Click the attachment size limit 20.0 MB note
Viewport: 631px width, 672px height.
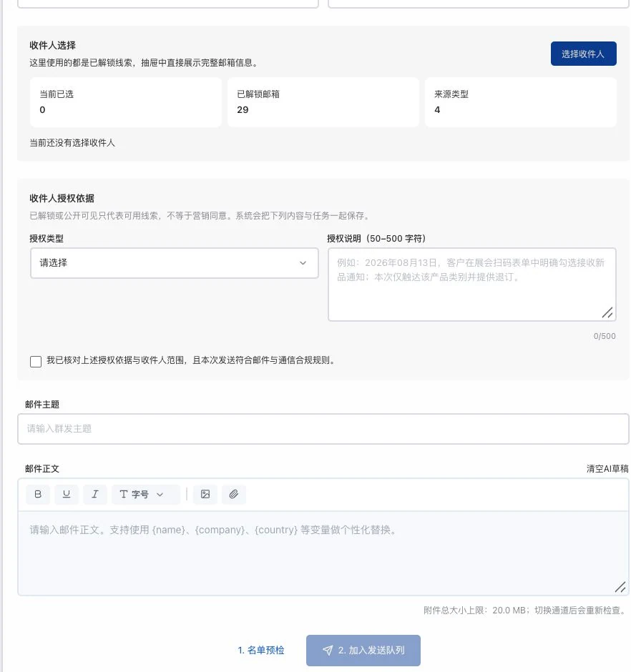click(x=525, y=610)
